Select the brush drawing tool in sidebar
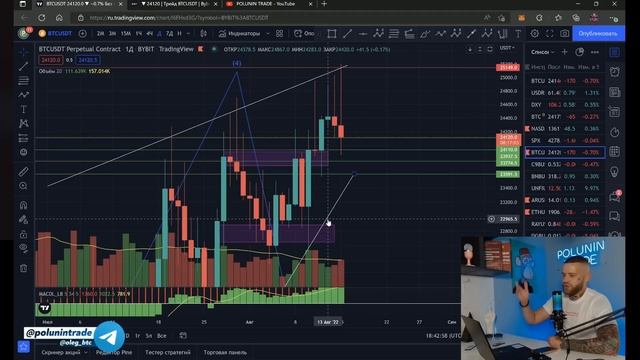Screen dimensions: 640x360 (x=24, y=95)
